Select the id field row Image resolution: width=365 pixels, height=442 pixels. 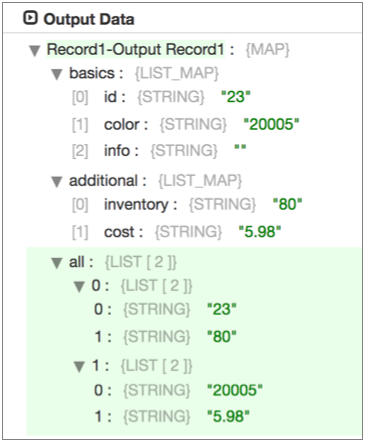pyautogui.click(x=161, y=97)
